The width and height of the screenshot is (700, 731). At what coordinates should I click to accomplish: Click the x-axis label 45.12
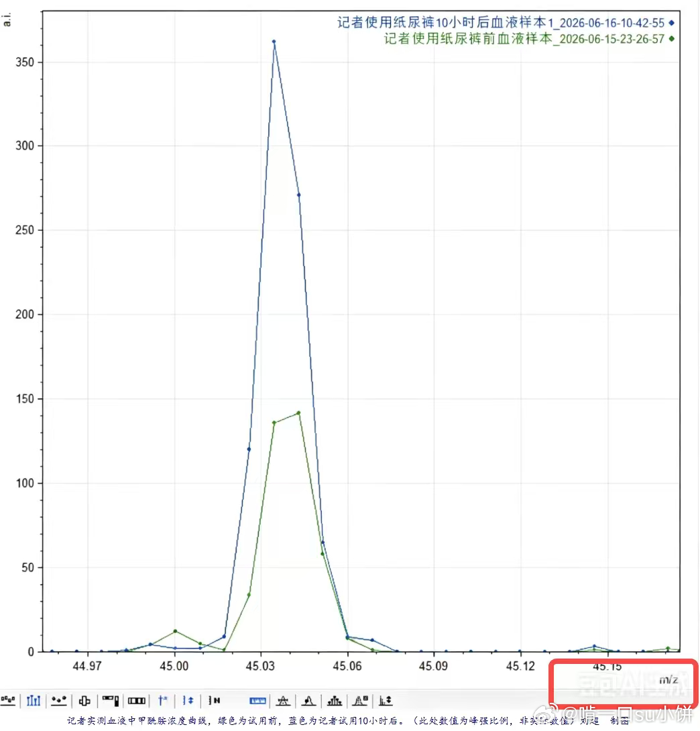[520, 666]
